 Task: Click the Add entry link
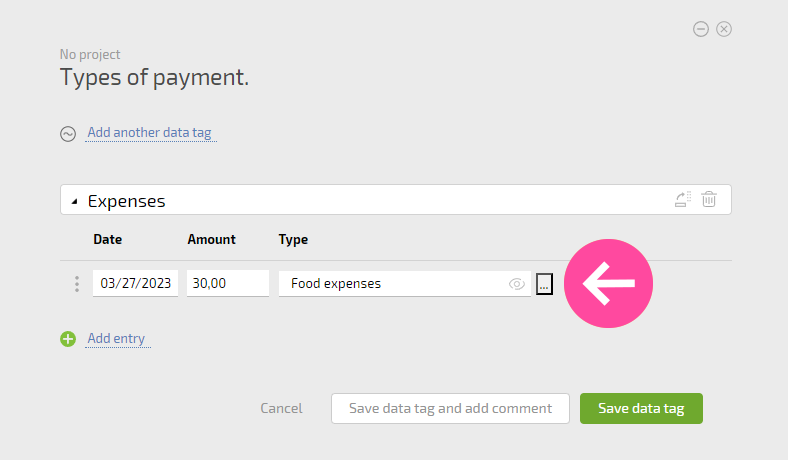click(x=116, y=338)
